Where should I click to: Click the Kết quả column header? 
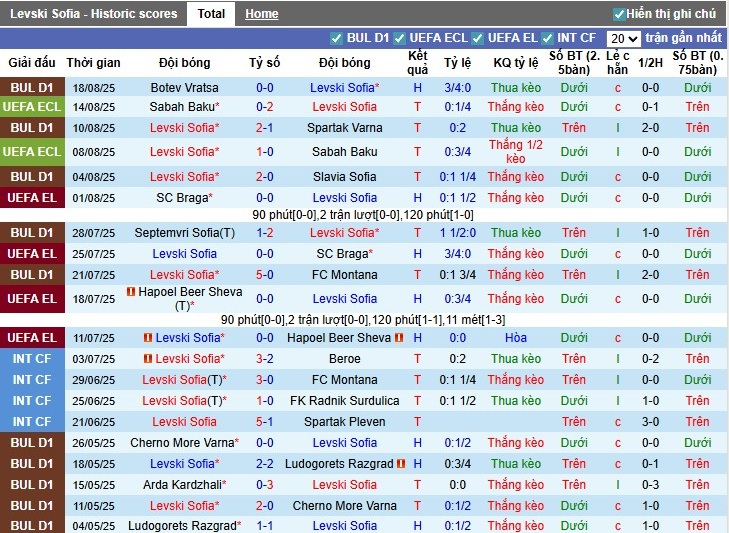(418, 62)
